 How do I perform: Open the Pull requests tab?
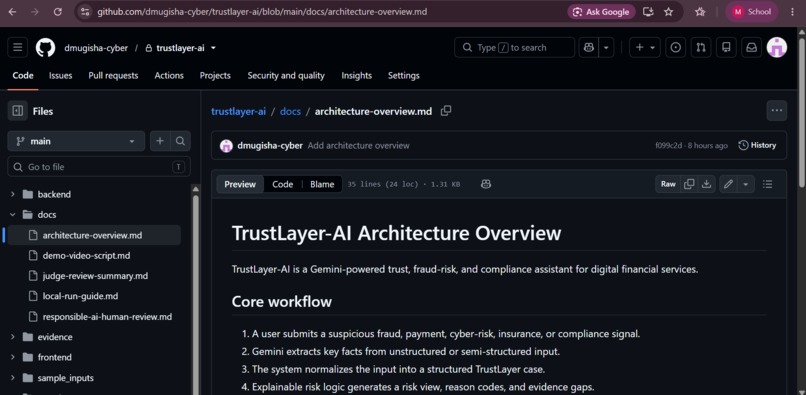[x=113, y=76]
